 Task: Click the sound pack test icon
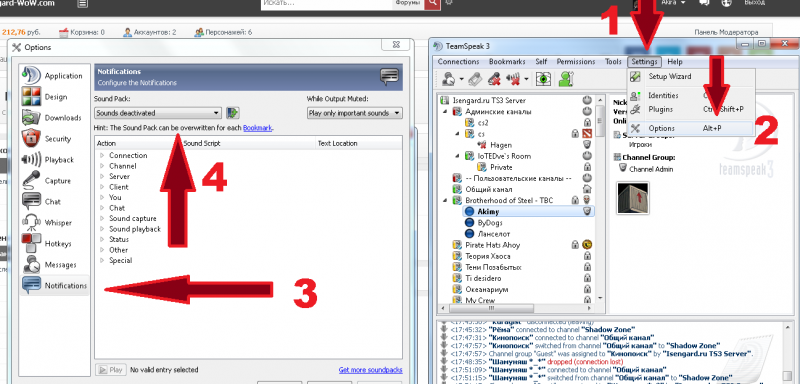click(233, 113)
